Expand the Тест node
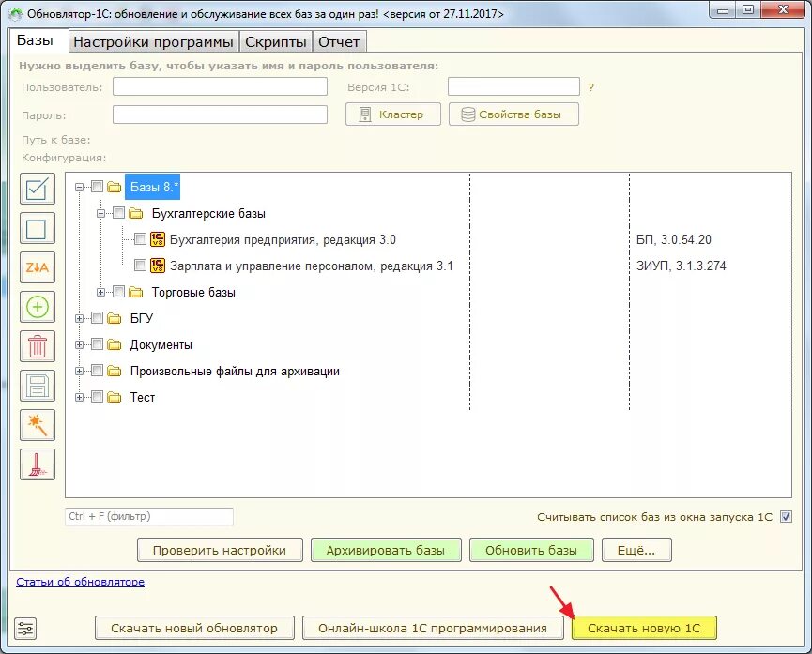The image size is (812, 654). click(x=79, y=398)
